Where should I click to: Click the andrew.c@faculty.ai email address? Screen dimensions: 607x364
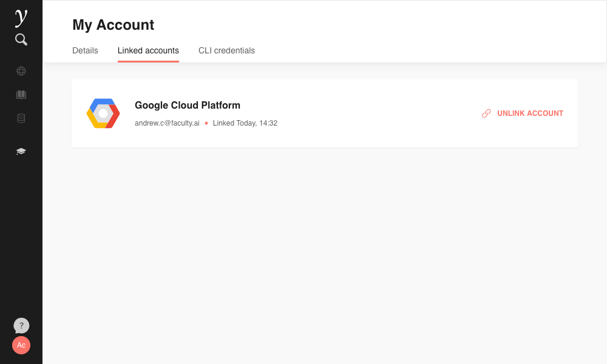coord(167,123)
